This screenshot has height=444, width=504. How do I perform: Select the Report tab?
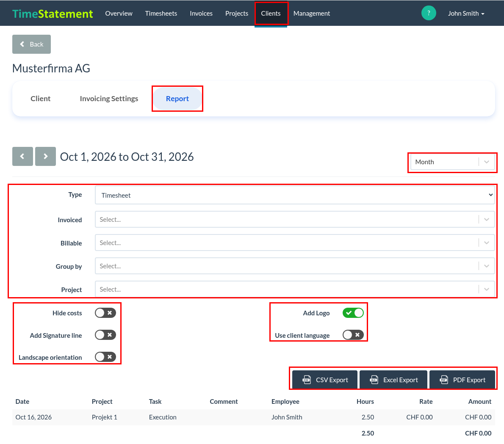(x=177, y=99)
